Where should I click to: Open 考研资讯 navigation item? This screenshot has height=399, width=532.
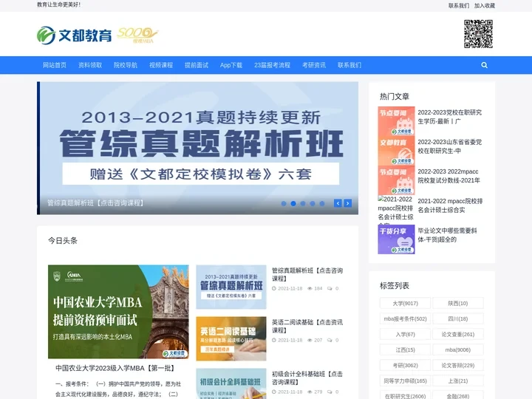point(314,65)
